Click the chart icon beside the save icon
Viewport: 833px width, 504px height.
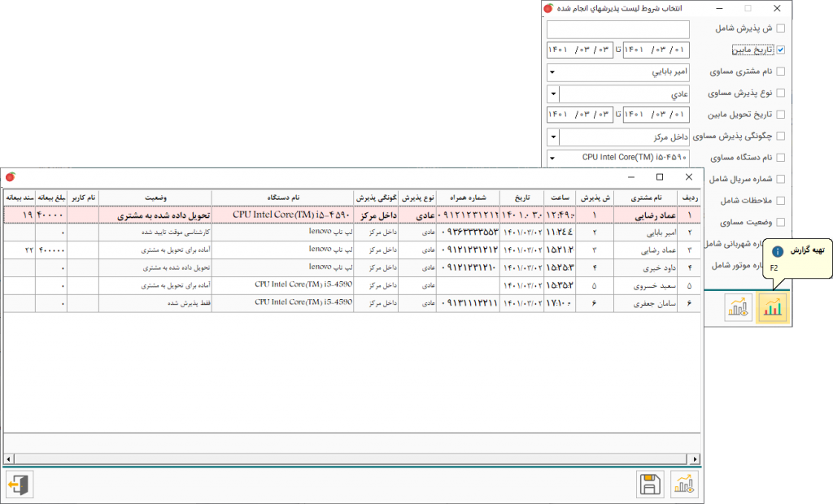683,484
